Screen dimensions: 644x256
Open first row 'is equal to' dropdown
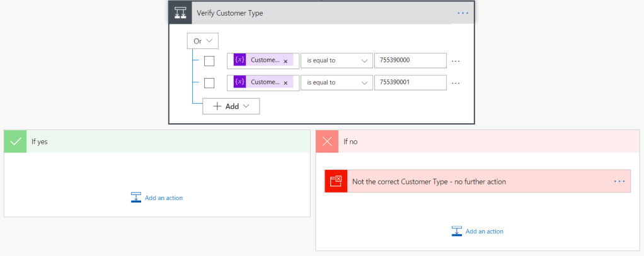click(336, 61)
